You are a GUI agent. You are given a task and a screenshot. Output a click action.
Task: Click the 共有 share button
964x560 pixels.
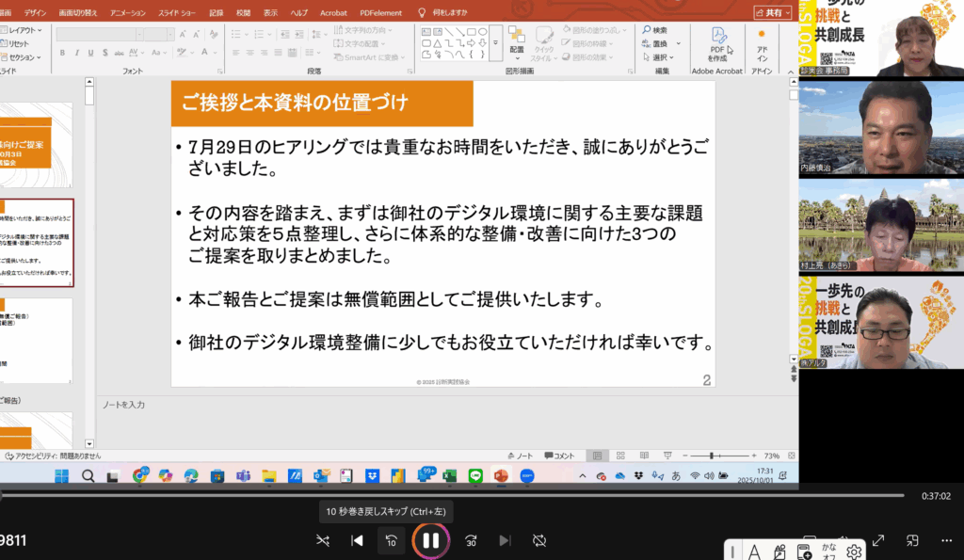(773, 13)
